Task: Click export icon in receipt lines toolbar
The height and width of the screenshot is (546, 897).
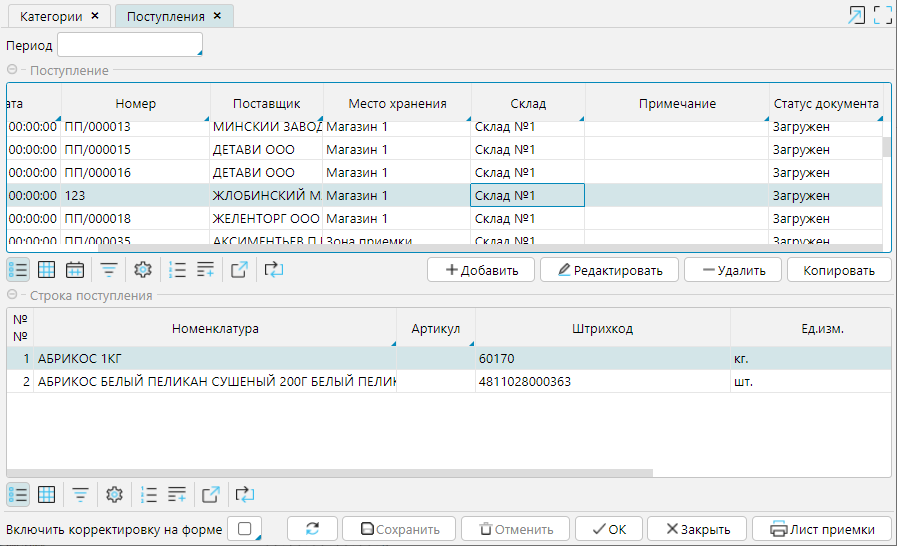Action: 210,494
